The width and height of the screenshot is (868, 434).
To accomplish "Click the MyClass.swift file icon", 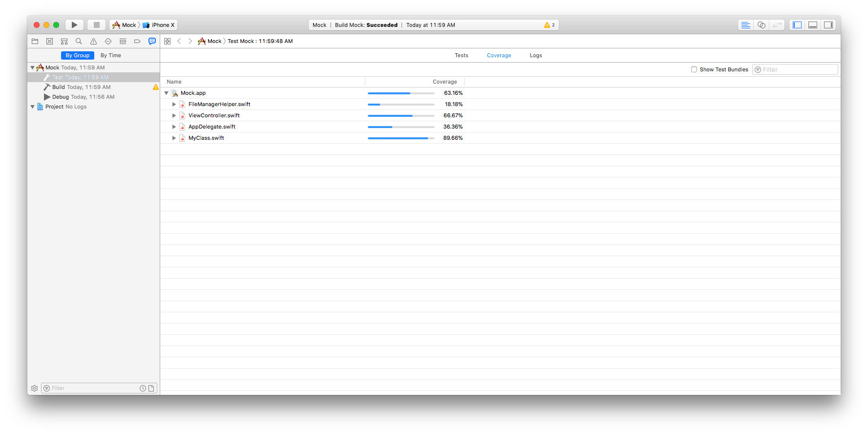I will point(182,138).
